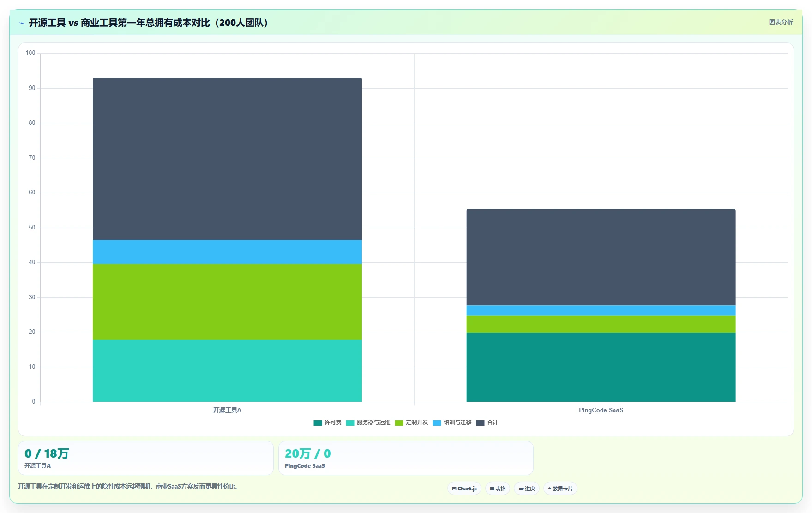Click the PingCode SaaS teal 许可费 segment
The width and height of the screenshot is (812, 513).
click(x=601, y=367)
